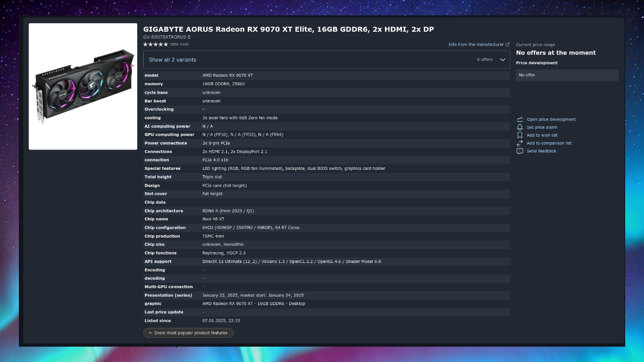
Task: Click the 16GB GDDR6, 256bit memory value
Action: coord(223,84)
